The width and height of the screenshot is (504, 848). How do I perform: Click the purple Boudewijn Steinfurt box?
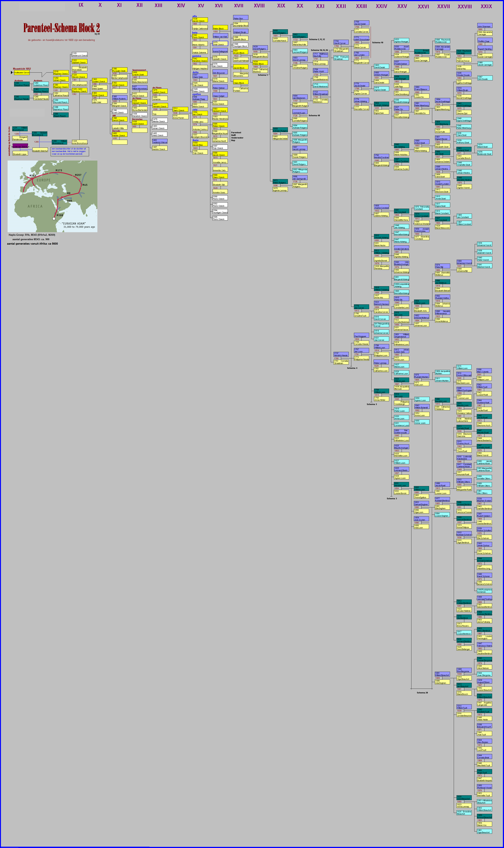(20, 146)
